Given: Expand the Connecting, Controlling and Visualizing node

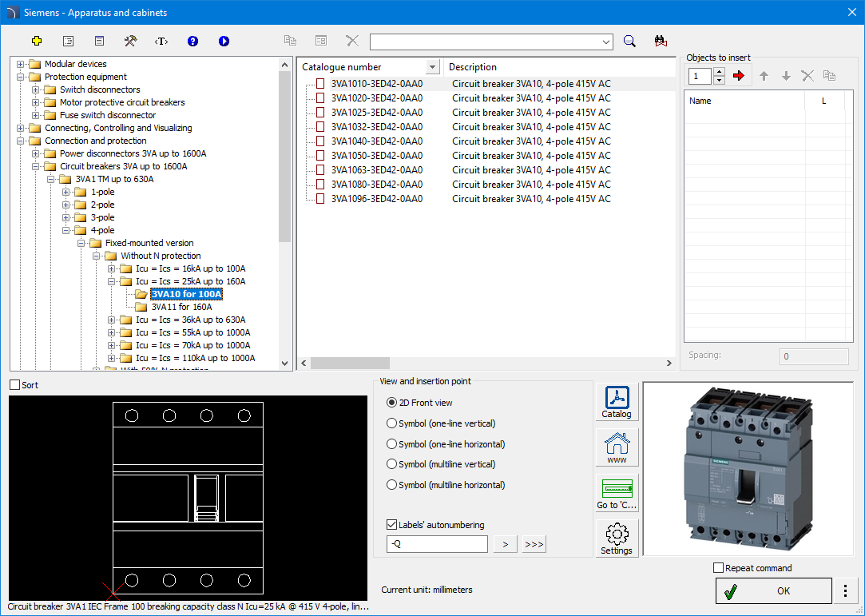Looking at the screenshot, I should 21,128.
